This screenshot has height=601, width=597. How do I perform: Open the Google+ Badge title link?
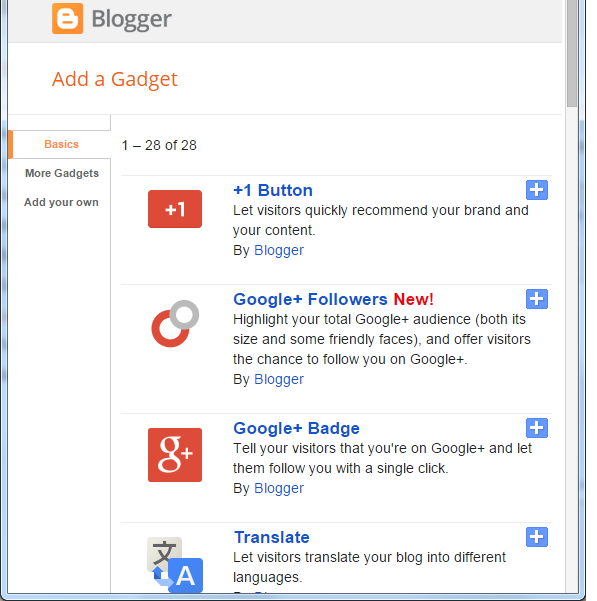pos(296,428)
